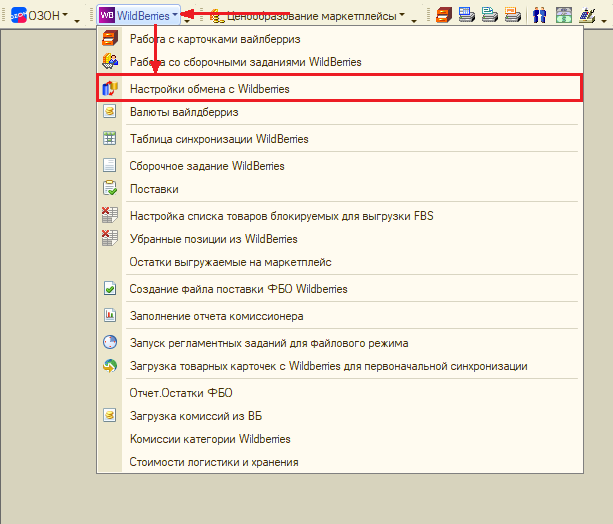Click the printer icon with orange sheet
613x524 pixels.
513,15
